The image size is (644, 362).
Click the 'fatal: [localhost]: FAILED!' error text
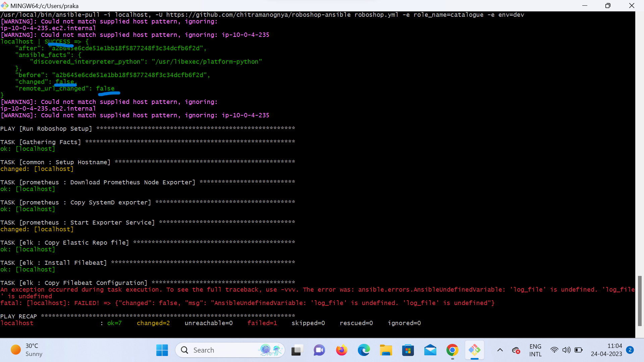50,303
